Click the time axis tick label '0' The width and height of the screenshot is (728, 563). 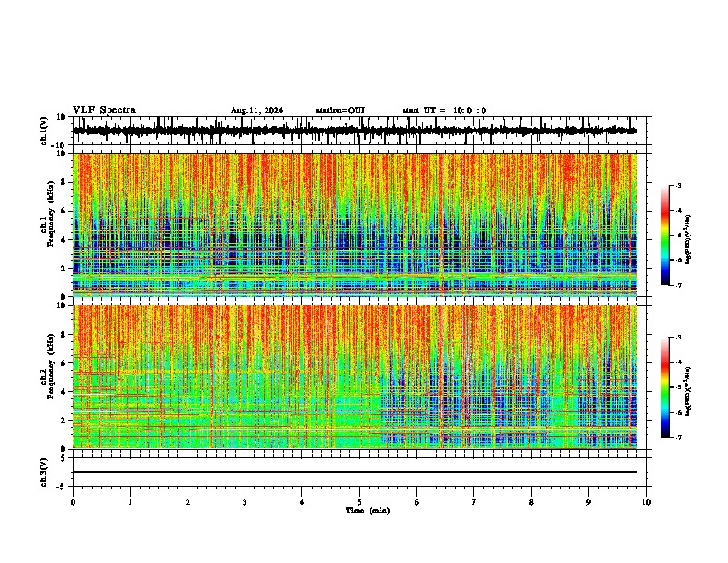click(73, 502)
